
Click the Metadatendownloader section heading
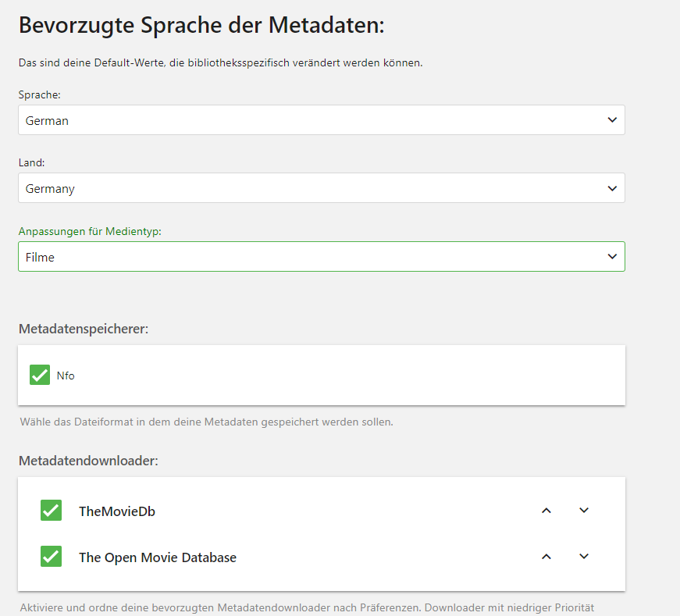(88, 461)
